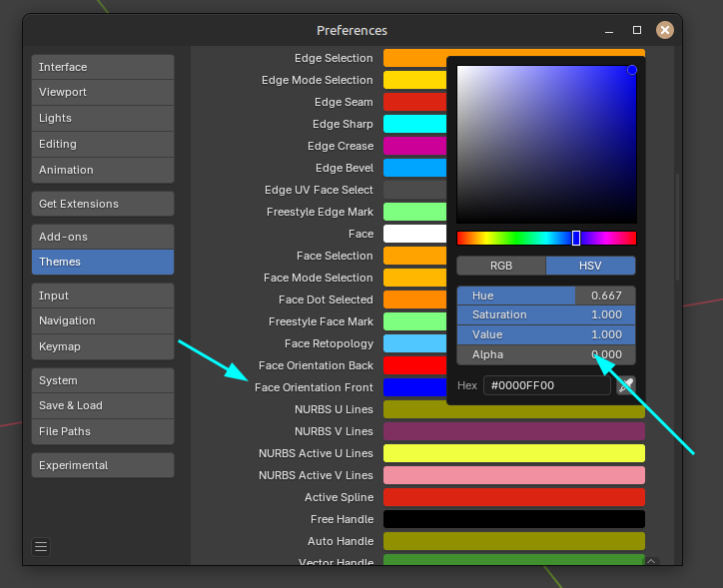Click the Saturation slider field
The image size is (723, 588).
(x=546, y=314)
